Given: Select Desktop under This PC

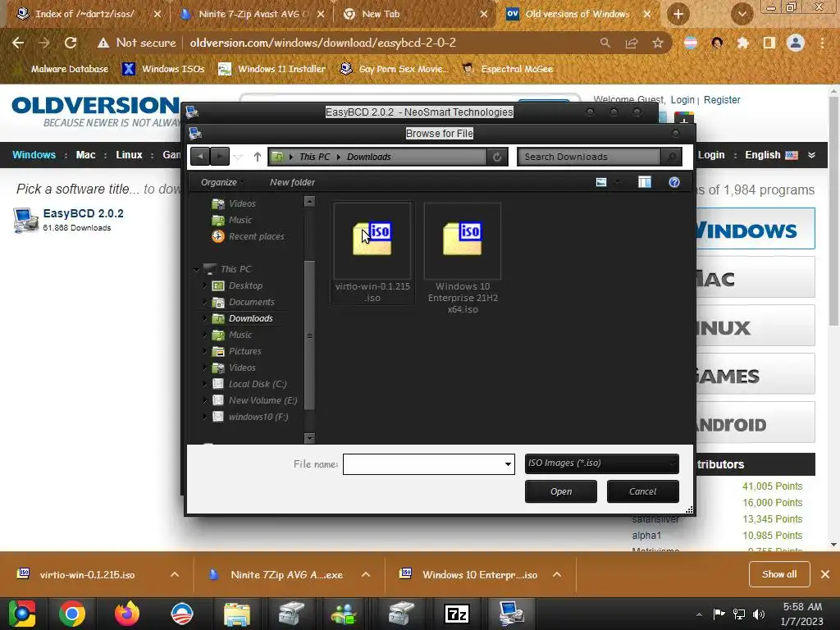Looking at the screenshot, I should tap(245, 285).
